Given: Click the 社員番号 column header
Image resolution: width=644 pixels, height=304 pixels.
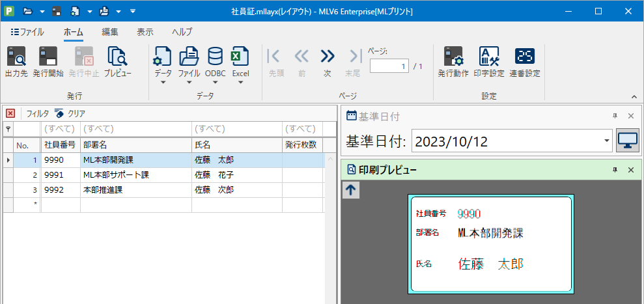Looking at the screenshot, I should point(61,145).
